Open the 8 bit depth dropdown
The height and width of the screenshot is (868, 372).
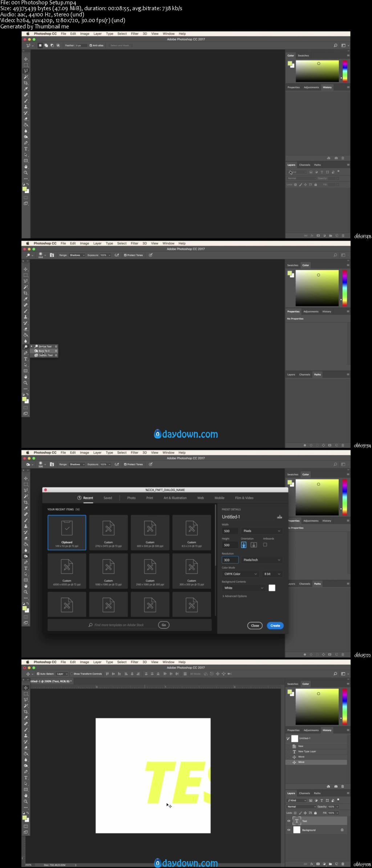(x=272, y=574)
